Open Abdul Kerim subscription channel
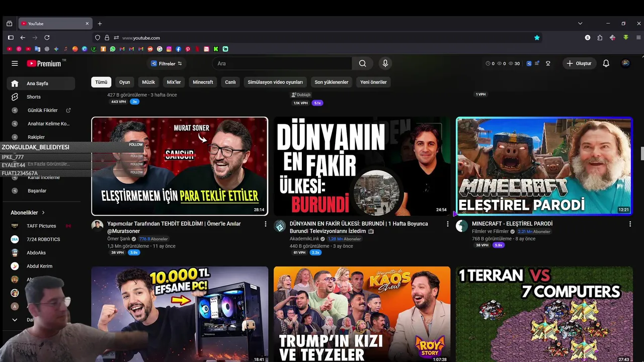The image size is (644, 362). pos(41,266)
